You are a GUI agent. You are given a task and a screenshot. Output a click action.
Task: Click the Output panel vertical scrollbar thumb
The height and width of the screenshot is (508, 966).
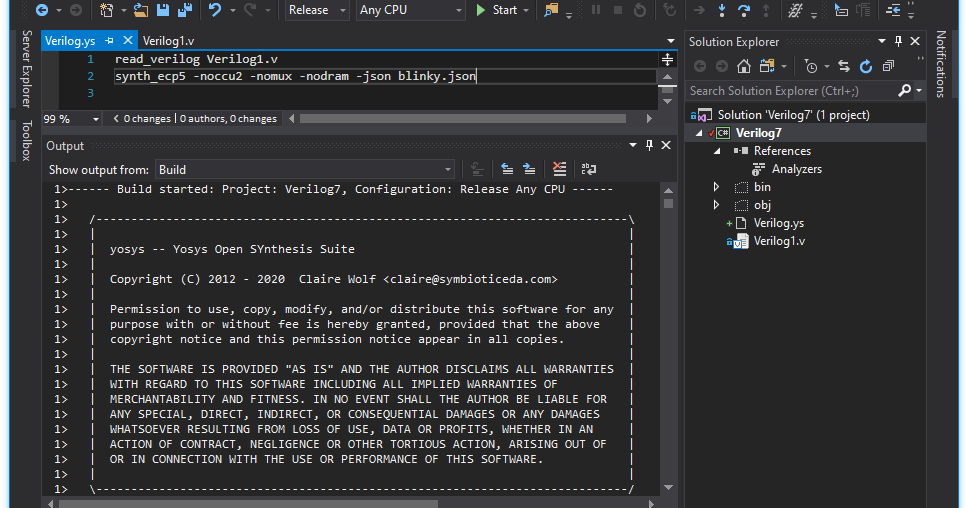click(x=668, y=203)
